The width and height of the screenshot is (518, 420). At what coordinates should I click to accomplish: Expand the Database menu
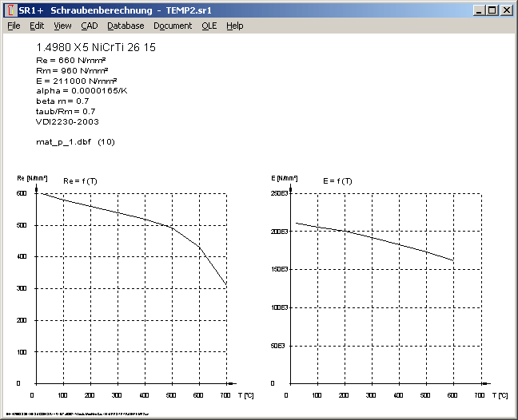(x=126, y=26)
